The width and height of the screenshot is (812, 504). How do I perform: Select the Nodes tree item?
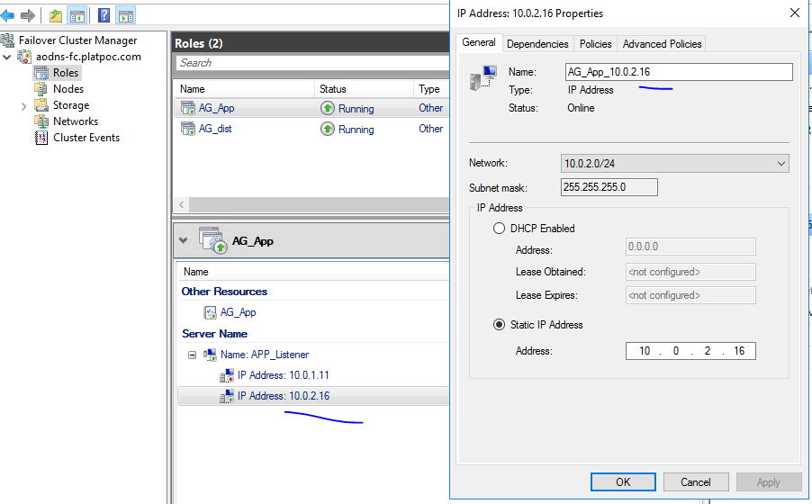point(68,89)
